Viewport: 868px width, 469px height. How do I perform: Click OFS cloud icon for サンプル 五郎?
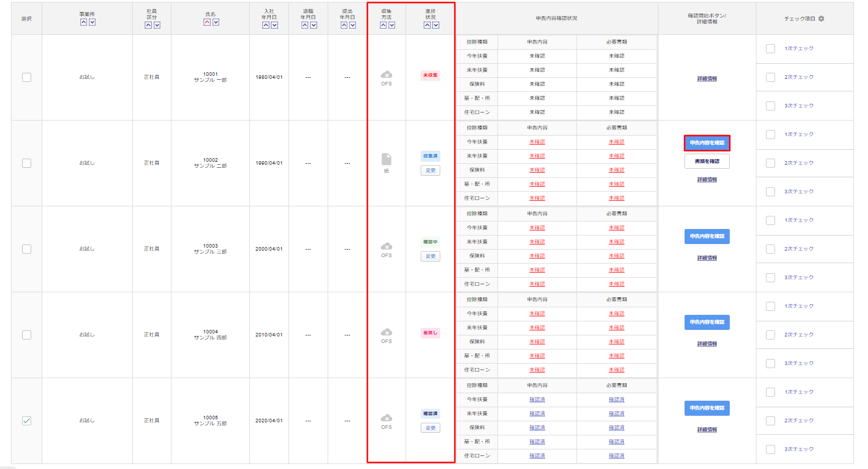[x=387, y=418]
